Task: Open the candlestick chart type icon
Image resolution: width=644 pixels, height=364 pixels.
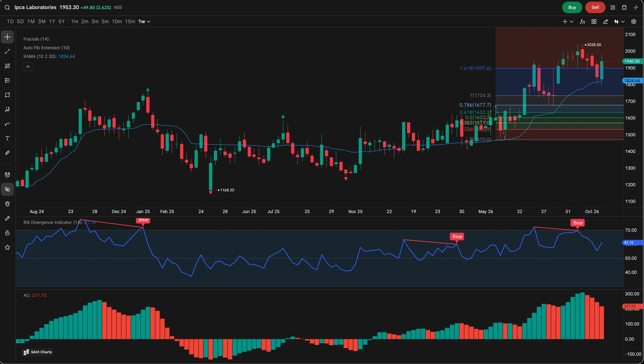Action: tap(616, 22)
